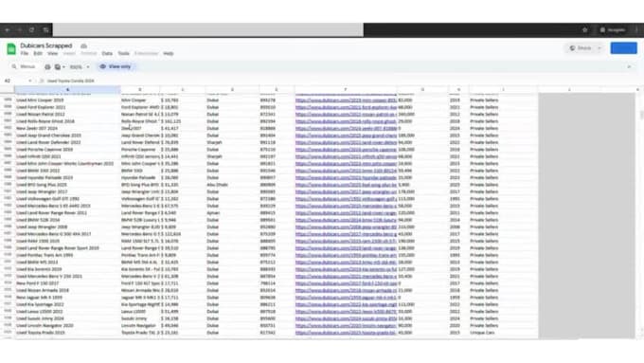Click the browser back arrow
Image resolution: width=644 pixels, height=363 pixels.
[x=8, y=30]
